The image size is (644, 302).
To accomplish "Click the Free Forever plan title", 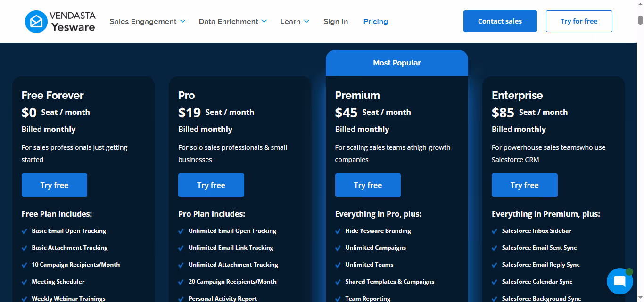I will click(53, 95).
